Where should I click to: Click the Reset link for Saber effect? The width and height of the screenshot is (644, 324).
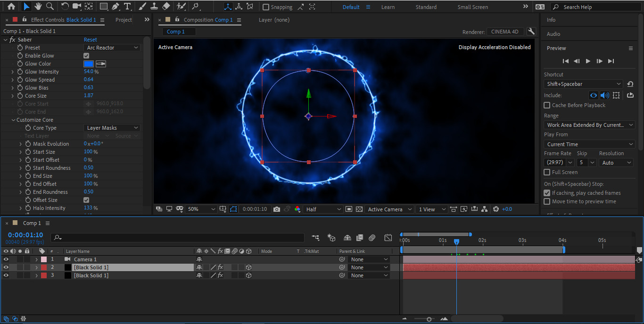90,40
